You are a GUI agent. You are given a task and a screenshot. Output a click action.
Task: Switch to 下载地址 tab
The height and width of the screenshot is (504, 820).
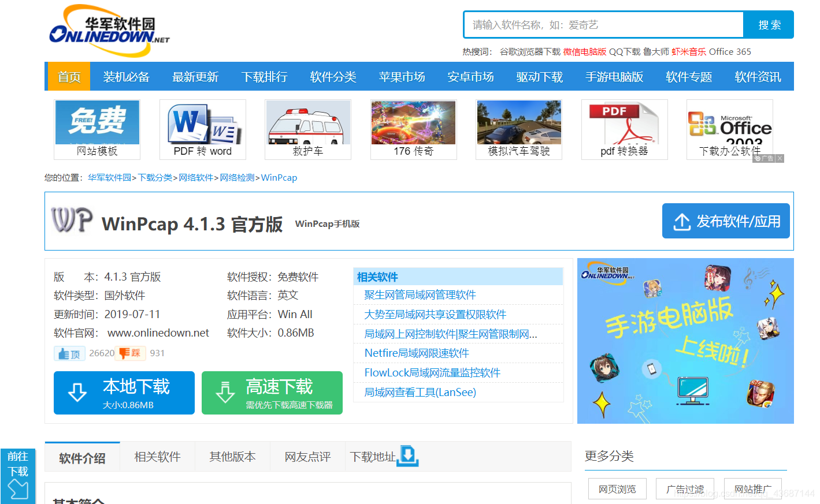click(373, 457)
